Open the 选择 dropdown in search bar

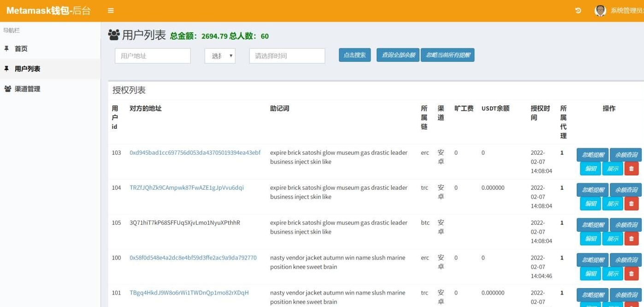coord(220,56)
